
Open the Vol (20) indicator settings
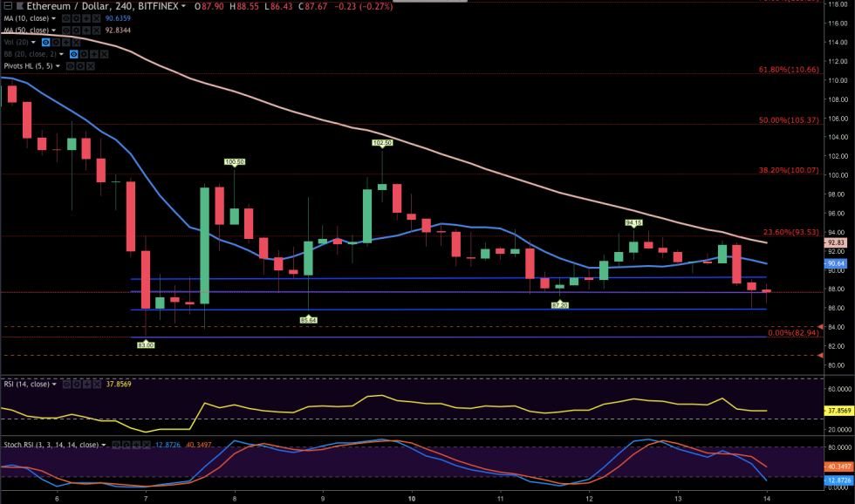click(56, 42)
